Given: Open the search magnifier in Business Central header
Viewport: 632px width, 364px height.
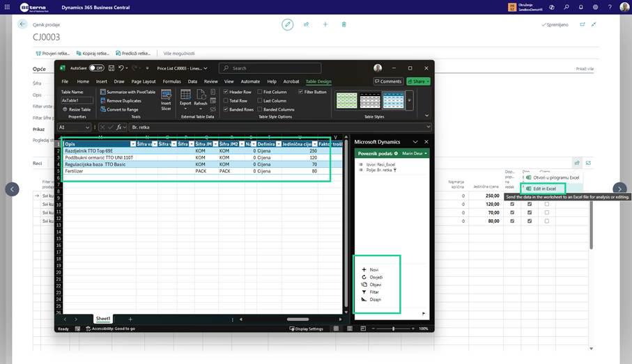Looking at the screenshot, I should (567, 7).
